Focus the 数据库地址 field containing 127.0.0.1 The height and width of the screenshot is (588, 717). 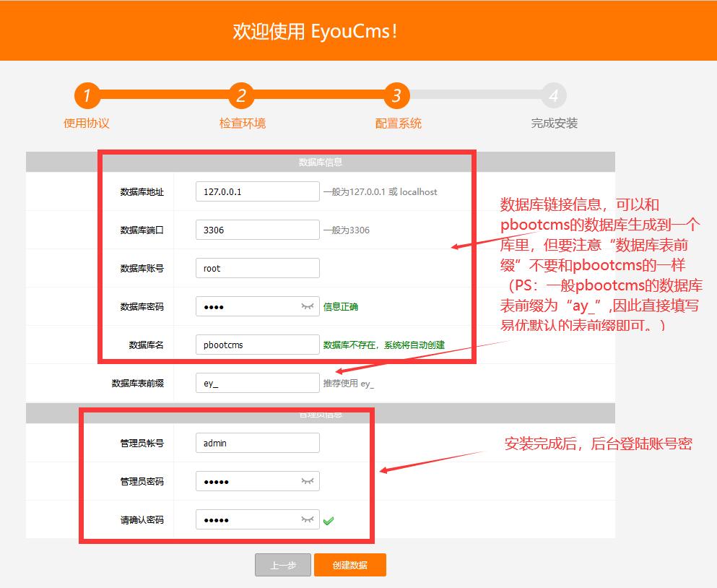pyautogui.click(x=258, y=191)
